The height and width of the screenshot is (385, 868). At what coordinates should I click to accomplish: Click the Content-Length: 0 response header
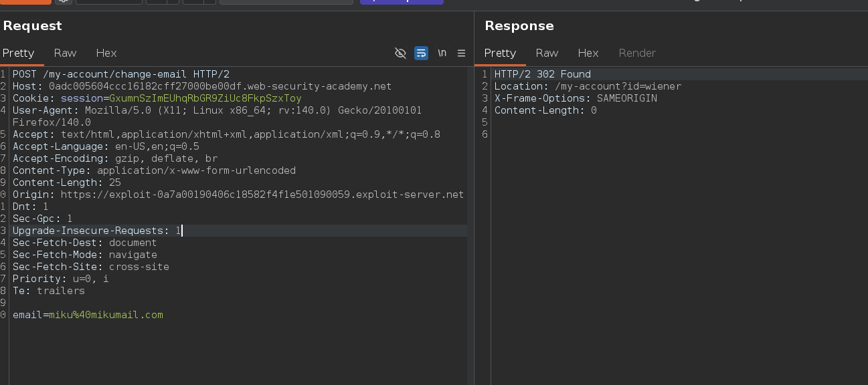pos(545,110)
